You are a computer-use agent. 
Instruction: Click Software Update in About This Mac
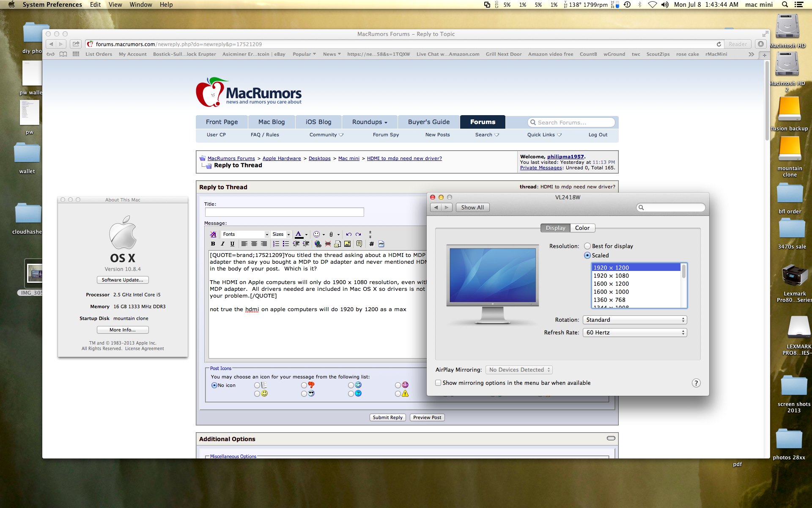[x=123, y=280]
